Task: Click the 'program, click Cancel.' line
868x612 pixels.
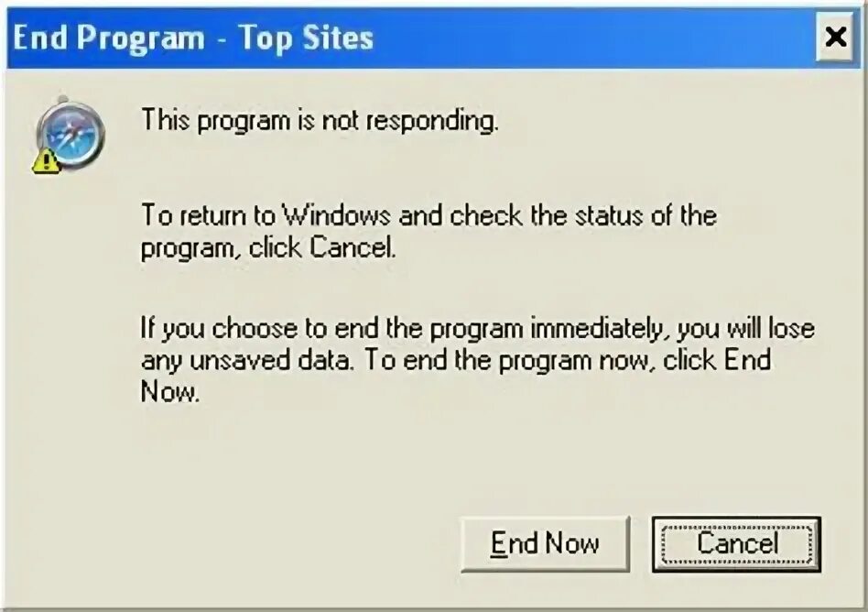Action: (x=268, y=247)
